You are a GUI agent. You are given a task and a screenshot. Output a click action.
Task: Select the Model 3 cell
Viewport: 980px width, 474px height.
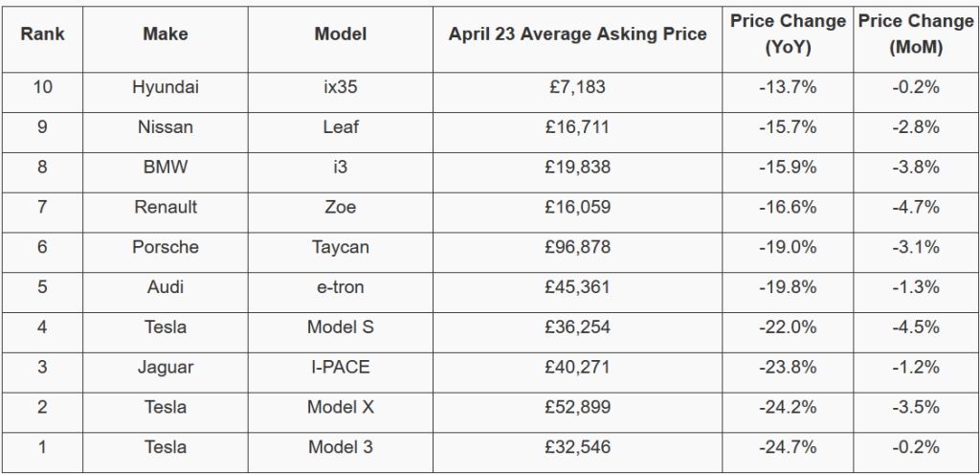tap(341, 447)
